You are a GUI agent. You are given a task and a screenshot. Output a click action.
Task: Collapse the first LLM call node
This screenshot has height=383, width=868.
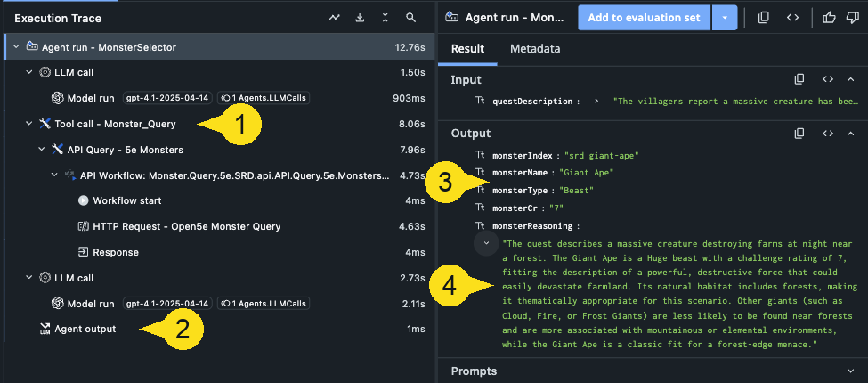(29, 72)
